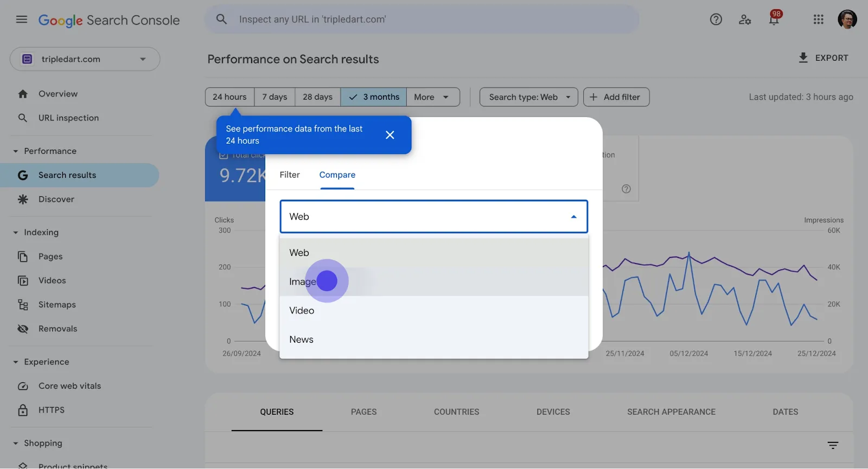Image resolution: width=868 pixels, height=469 pixels.
Task: Click the search magnifier icon
Action: (221, 19)
